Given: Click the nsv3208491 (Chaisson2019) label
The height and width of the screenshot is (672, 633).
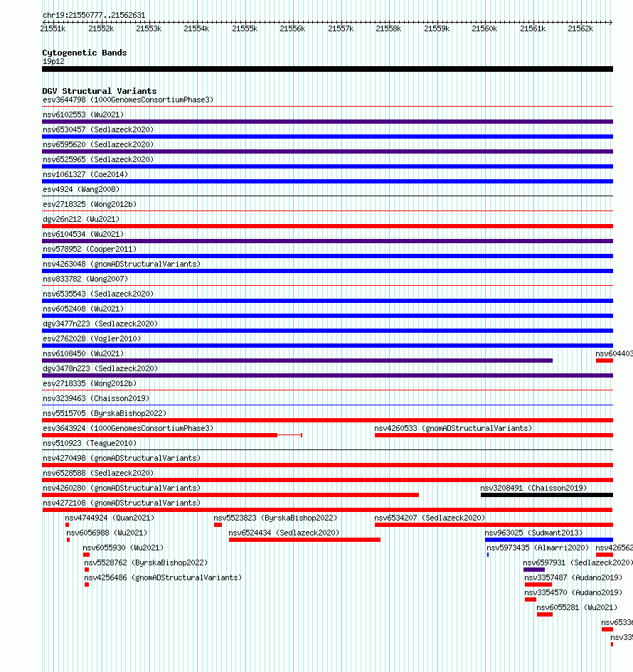Looking at the screenshot, I should (x=533, y=488).
